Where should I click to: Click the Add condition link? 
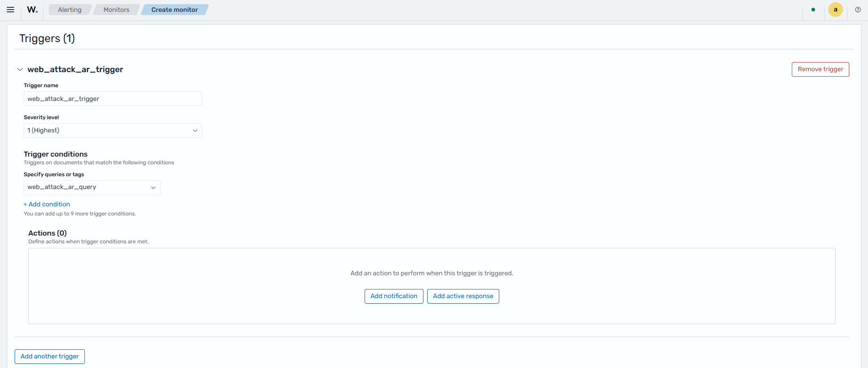[x=47, y=204]
